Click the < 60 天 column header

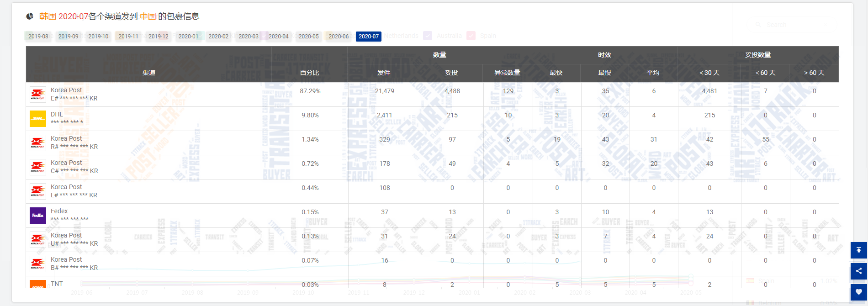766,73
